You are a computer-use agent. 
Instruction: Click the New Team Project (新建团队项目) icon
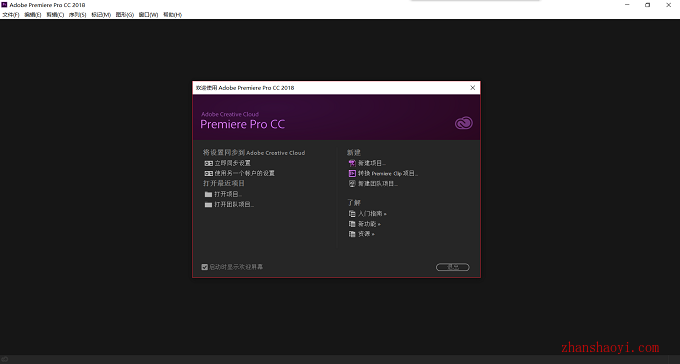[x=352, y=184]
